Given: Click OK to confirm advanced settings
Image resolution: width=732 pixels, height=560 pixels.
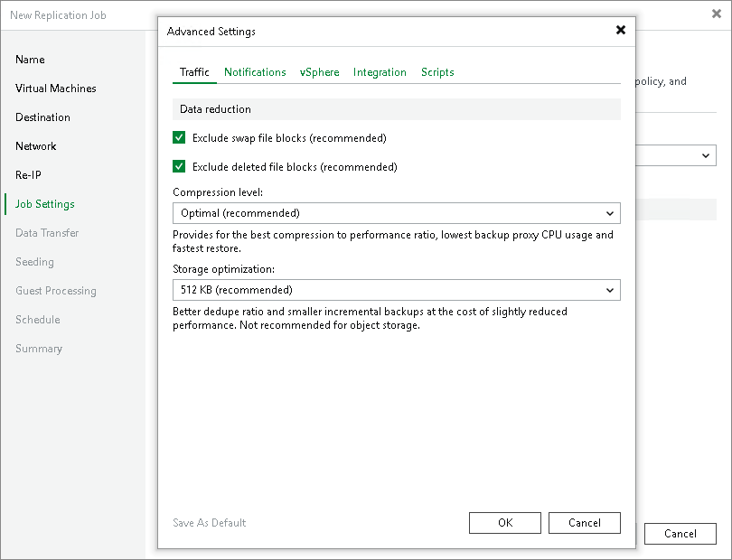Looking at the screenshot, I should 505,523.
